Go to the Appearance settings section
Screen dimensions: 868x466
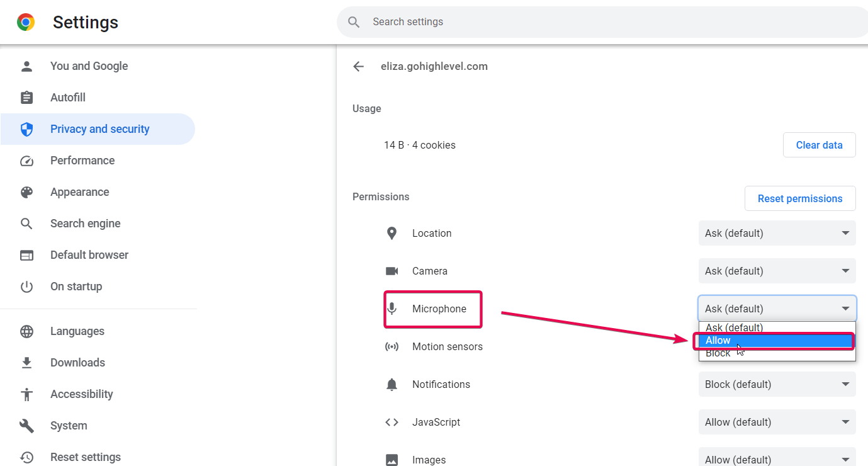[x=79, y=192]
